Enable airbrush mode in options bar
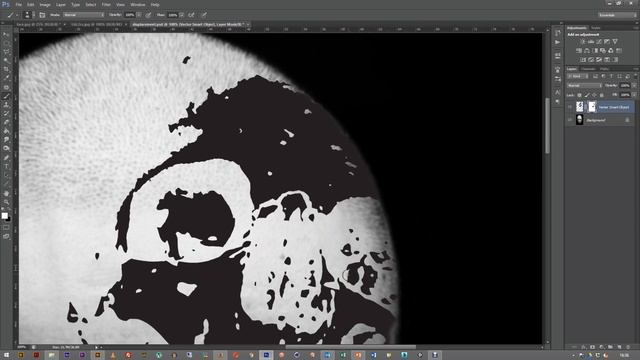Screen dimensions: 640x360 point(191,15)
